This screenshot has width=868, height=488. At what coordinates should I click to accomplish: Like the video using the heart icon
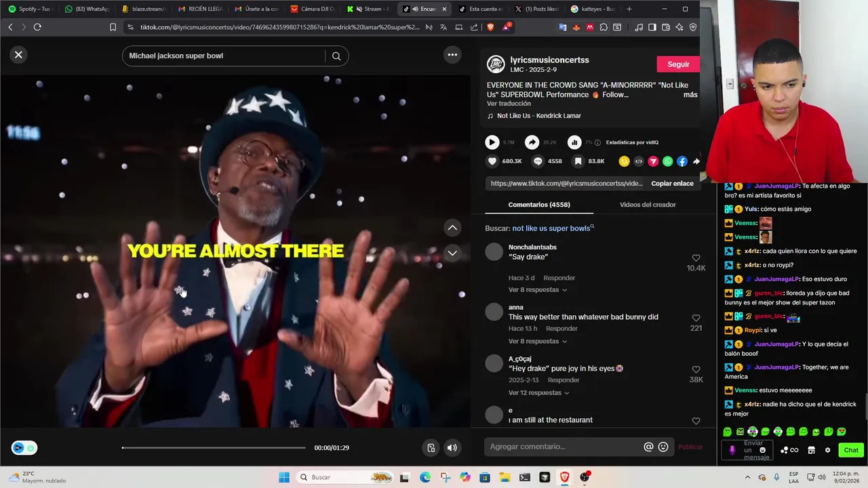pos(492,161)
